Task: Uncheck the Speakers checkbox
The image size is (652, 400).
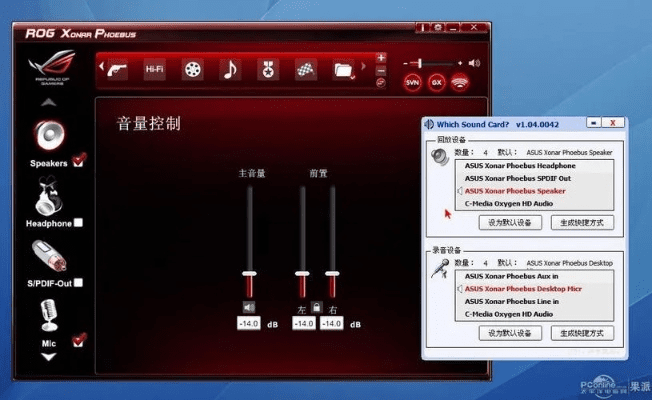Action: coord(79,159)
